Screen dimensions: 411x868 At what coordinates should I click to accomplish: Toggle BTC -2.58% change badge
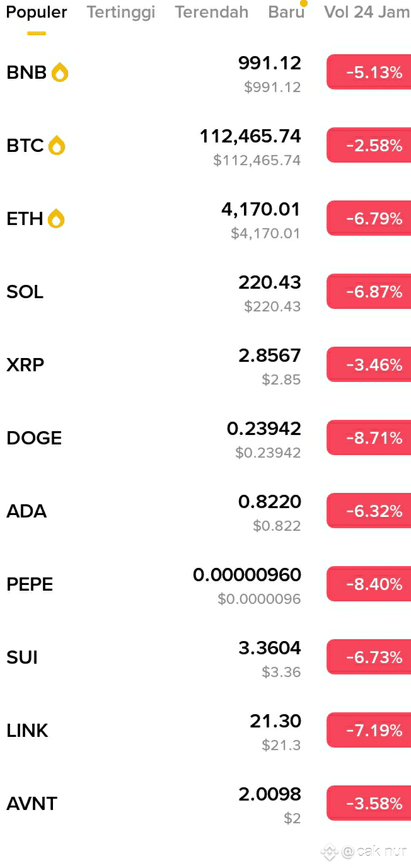coord(369,146)
